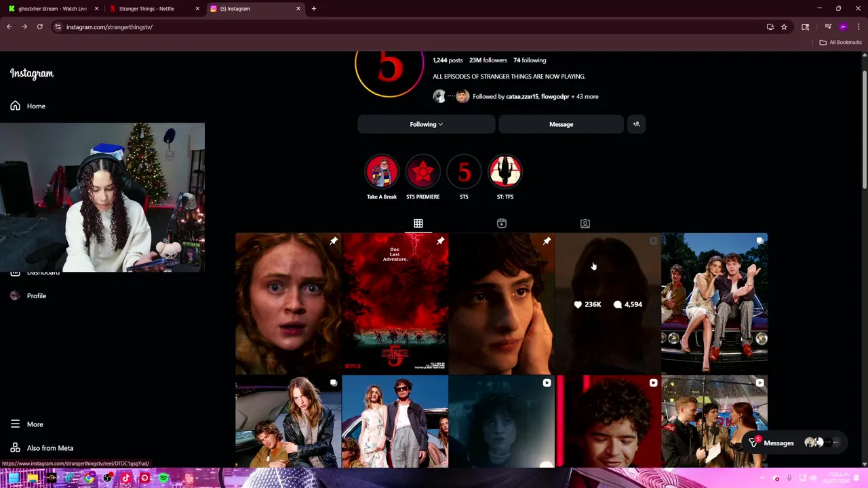Open Chrome from the taskbar

(x=89, y=478)
